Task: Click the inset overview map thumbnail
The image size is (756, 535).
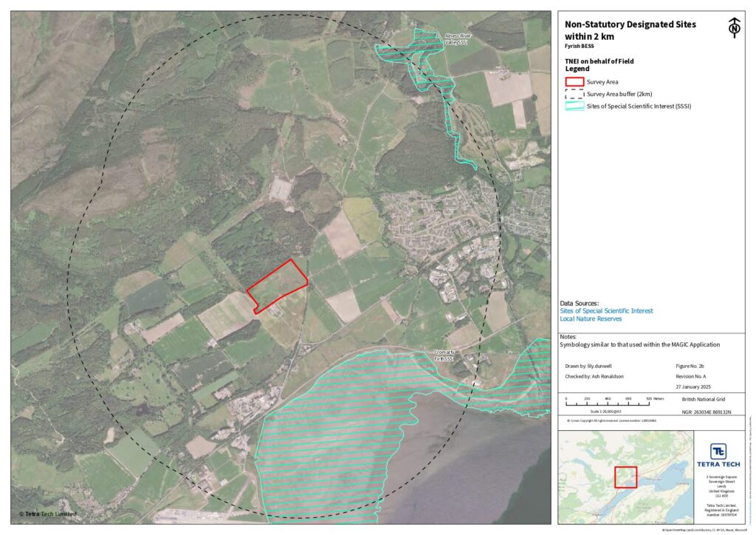Action: (626, 477)
